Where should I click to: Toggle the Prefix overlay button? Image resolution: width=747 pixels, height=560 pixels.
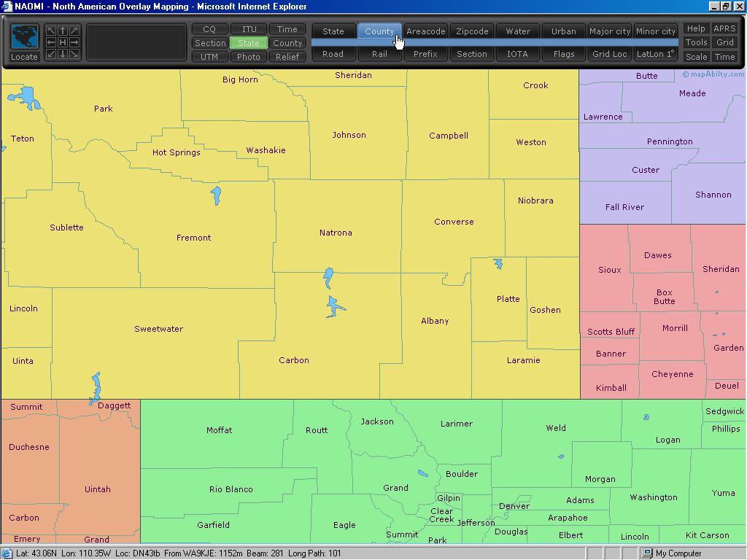425,54
